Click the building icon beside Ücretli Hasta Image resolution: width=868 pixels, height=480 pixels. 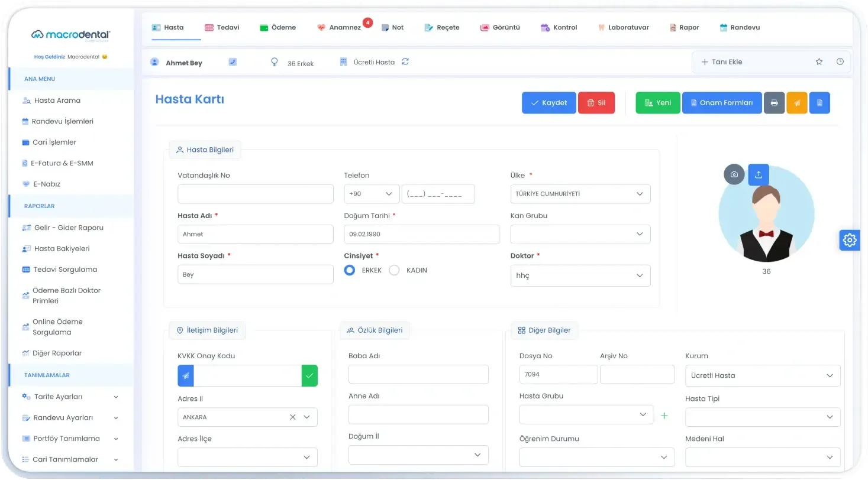click(343, 61)
